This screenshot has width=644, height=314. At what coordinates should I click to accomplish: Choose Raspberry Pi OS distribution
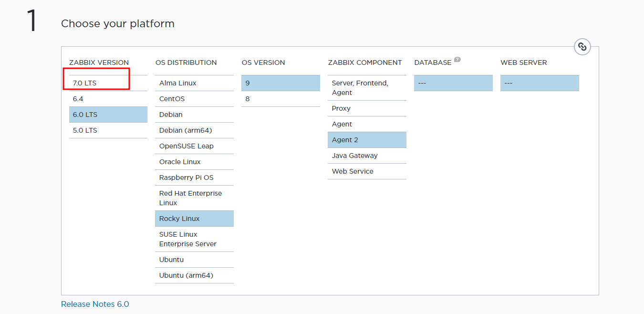tap(194, 178)
